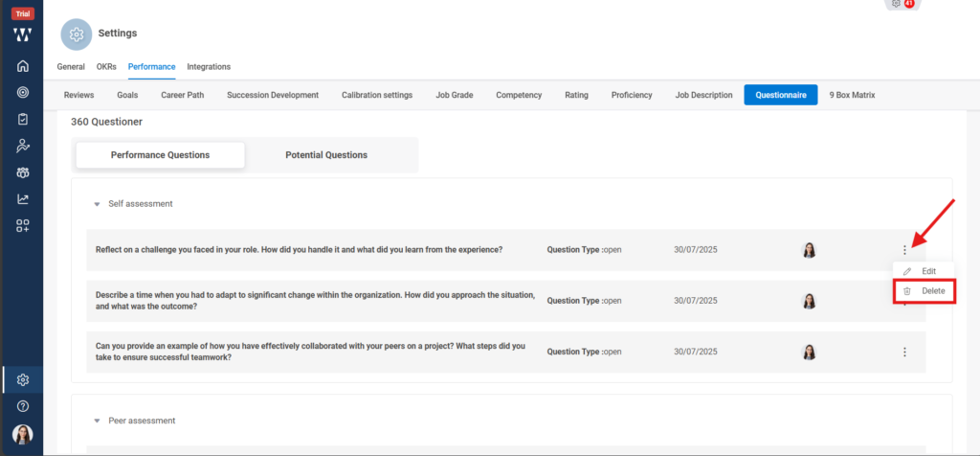This screenshot has width=980, height=456.
Task: Click avatar in 'Reflect on a challenge' row
Action: (809, 250)
